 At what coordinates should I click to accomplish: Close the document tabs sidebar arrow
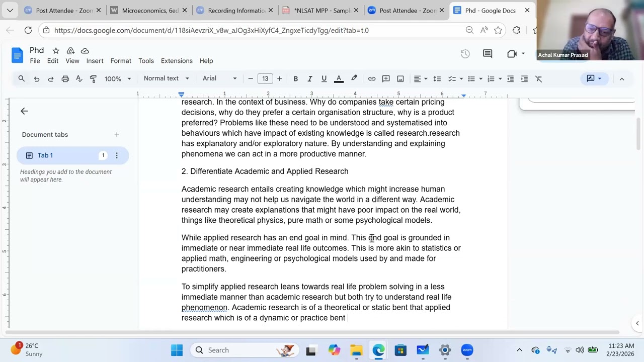pyautogui.click(x=24, y=111)
